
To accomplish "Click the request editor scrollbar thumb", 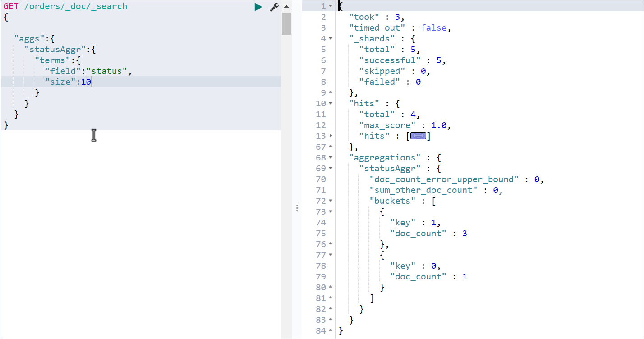I will 286,23.
